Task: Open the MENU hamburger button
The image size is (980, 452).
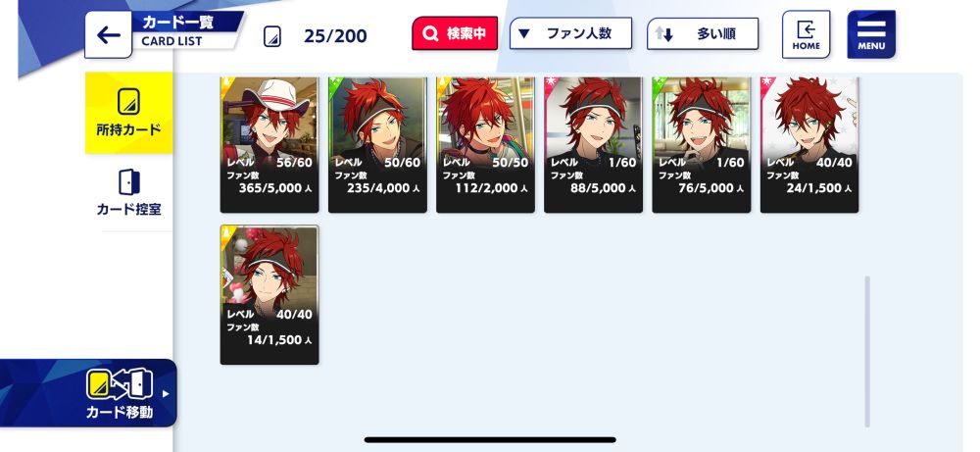Action: 871,34
